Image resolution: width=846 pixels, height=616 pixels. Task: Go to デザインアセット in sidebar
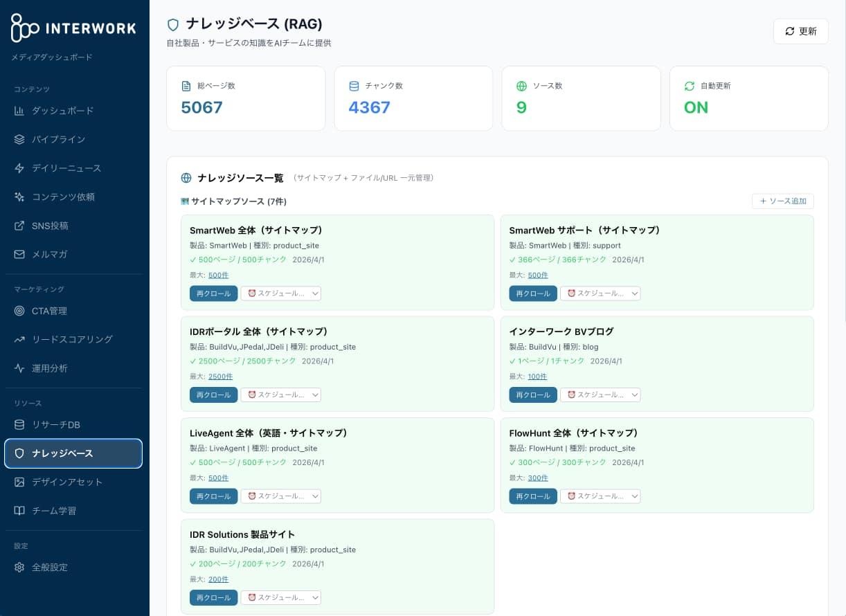coord(67,482)
